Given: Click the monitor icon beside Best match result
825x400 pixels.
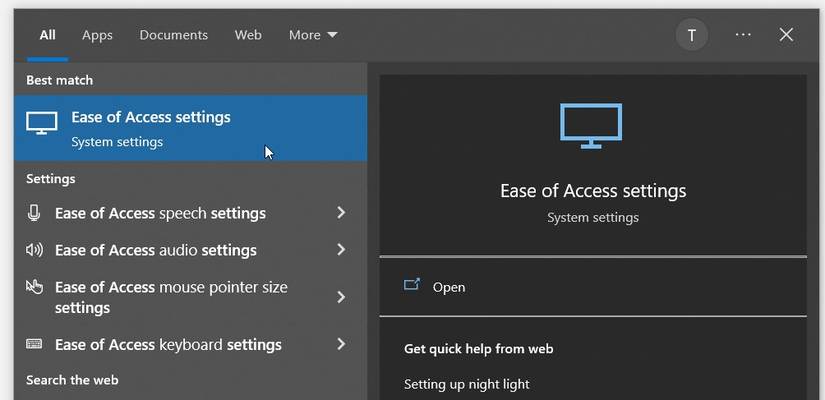Looking at the screenshot, I should (x=41, y=124).
